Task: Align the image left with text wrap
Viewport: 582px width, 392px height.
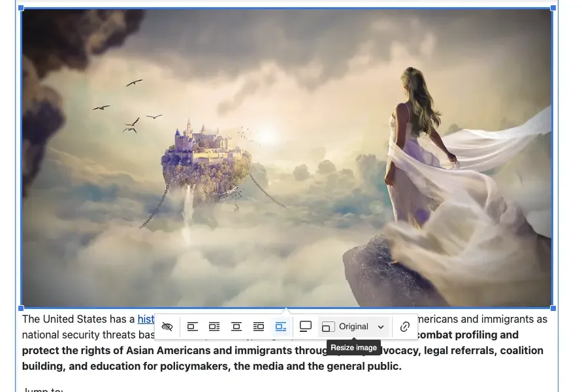Action: pos(214,327)
